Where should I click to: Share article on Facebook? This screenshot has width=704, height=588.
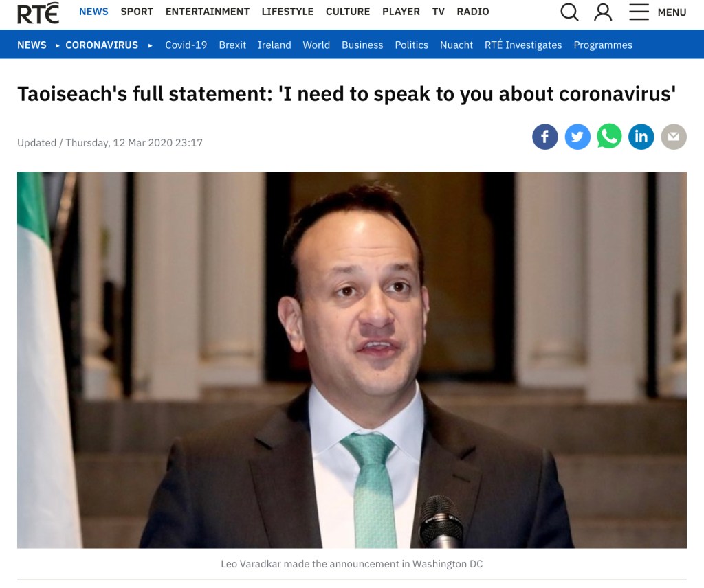(x=545, y=136)
